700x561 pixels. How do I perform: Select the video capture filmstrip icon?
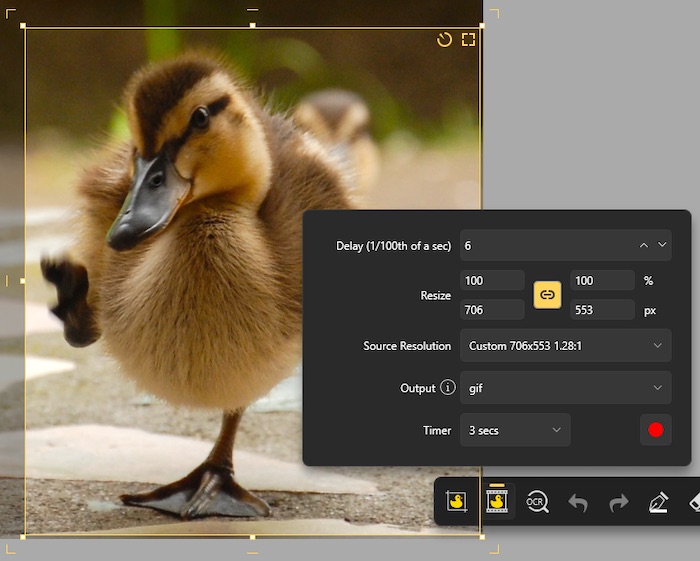[497, 502]
